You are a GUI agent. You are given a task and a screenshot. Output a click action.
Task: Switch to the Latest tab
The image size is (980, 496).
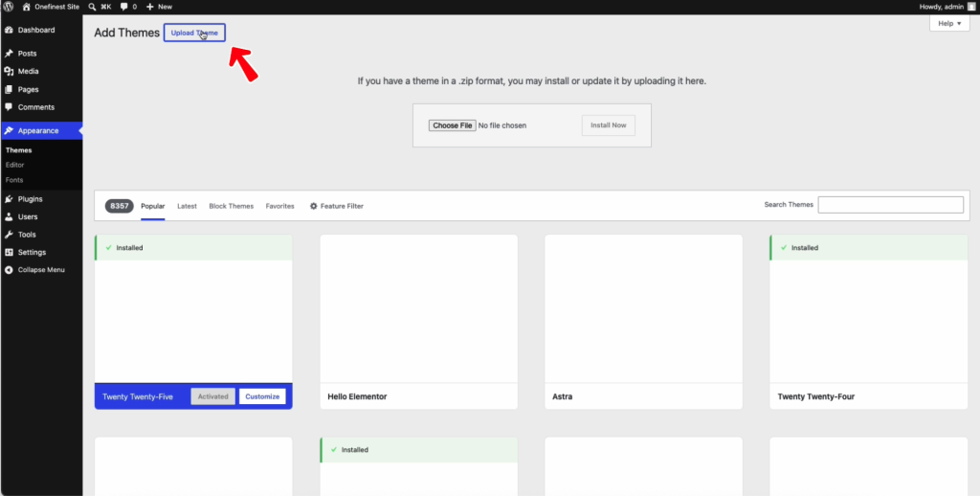tap(187, 206)
